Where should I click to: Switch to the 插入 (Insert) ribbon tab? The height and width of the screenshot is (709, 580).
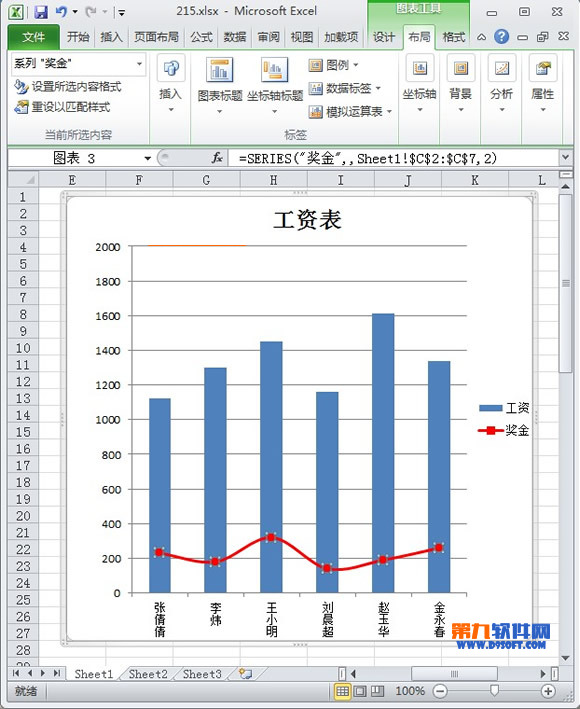(111, 37)
